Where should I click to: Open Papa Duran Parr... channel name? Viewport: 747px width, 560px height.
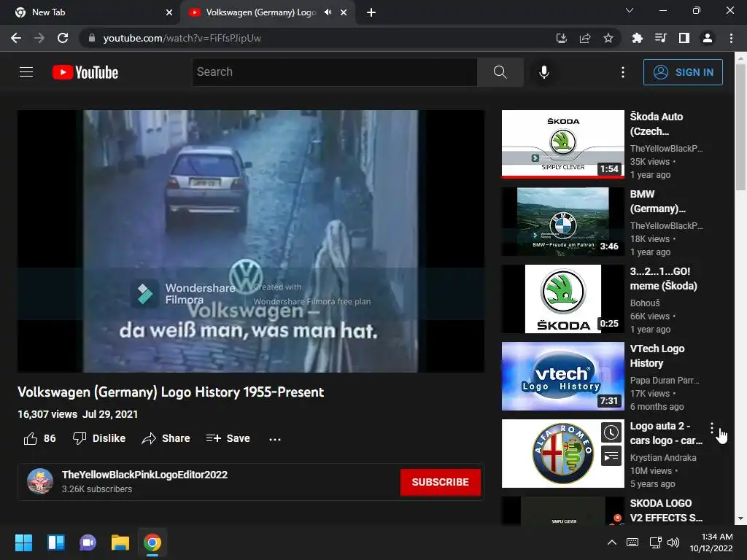click(665, 381)
